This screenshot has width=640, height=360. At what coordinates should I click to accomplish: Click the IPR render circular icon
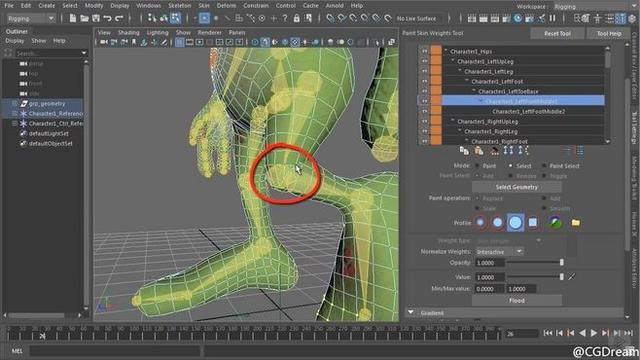click(518, 18)
